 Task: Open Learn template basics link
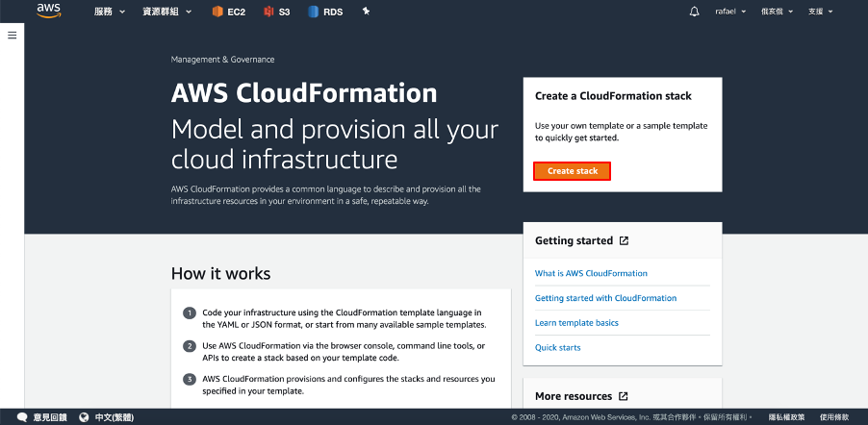pos(576,323)
